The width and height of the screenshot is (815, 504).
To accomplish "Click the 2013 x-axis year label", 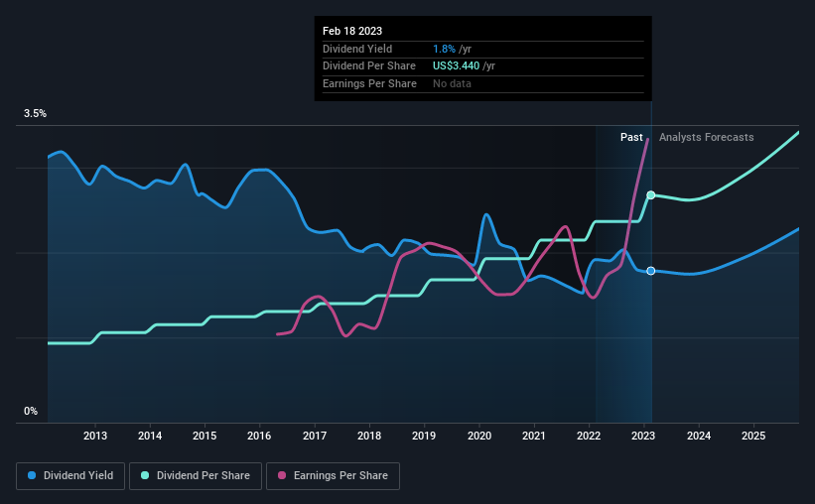I will (x=95, y=436).
